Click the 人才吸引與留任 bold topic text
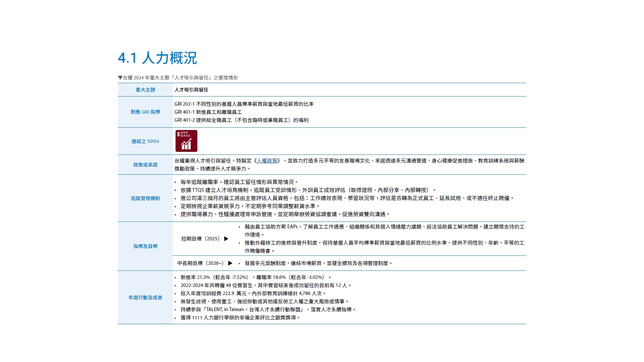 point(191,90)
